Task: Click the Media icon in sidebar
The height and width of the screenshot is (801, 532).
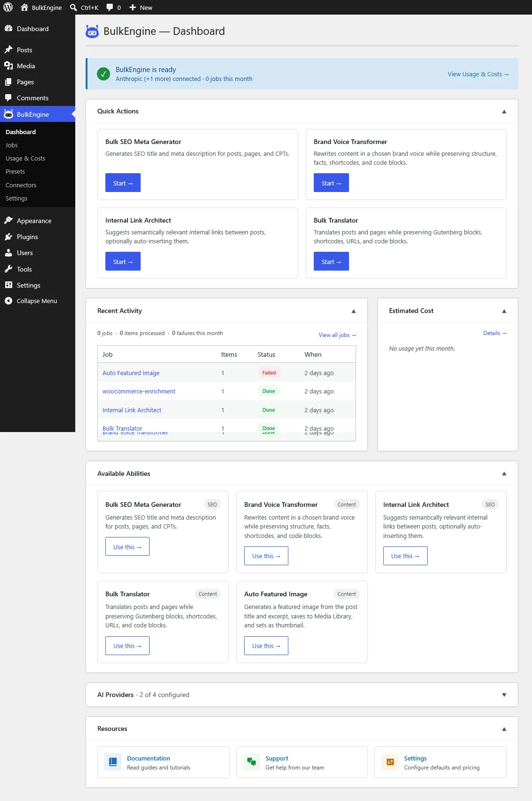Action: coord(8,65)
